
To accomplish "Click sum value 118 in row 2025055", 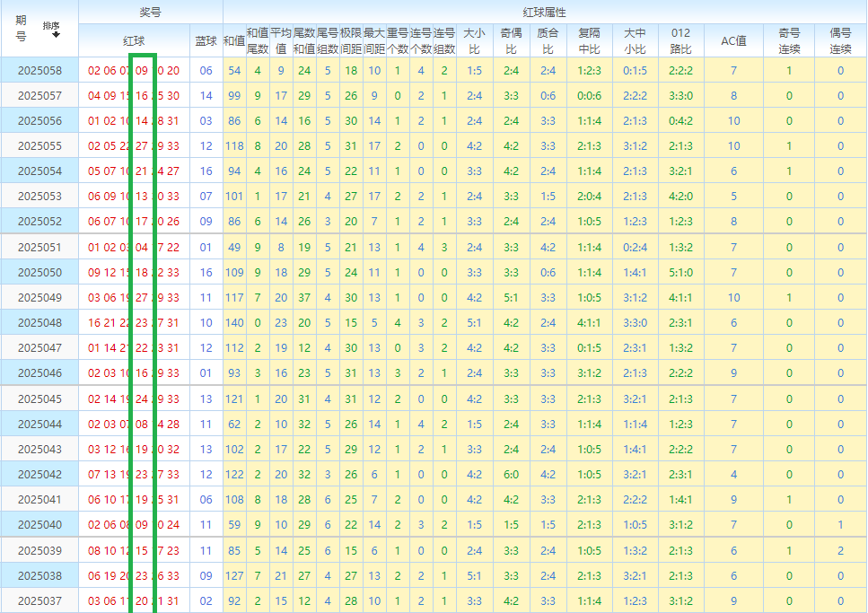I will pyautogui.click(x=234, y=145).
